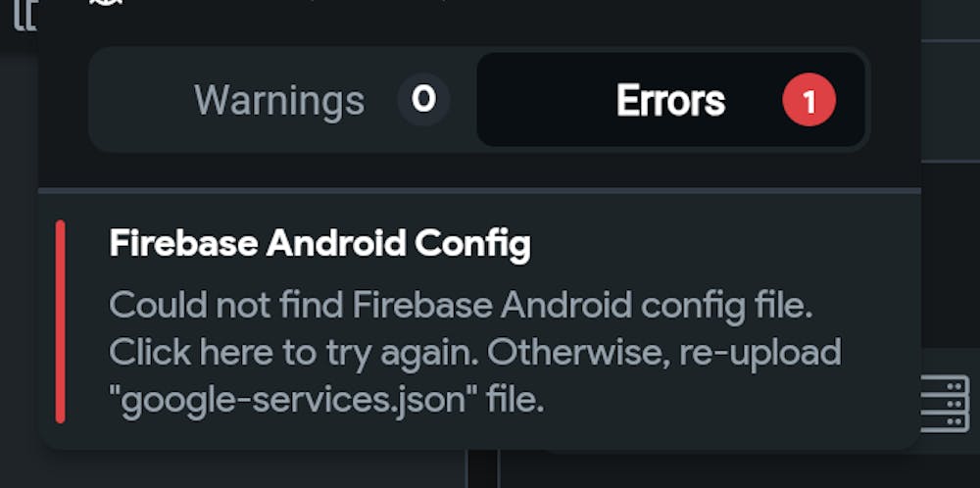
Task: Click the red Errors count badge
Action: pos(808,100)
